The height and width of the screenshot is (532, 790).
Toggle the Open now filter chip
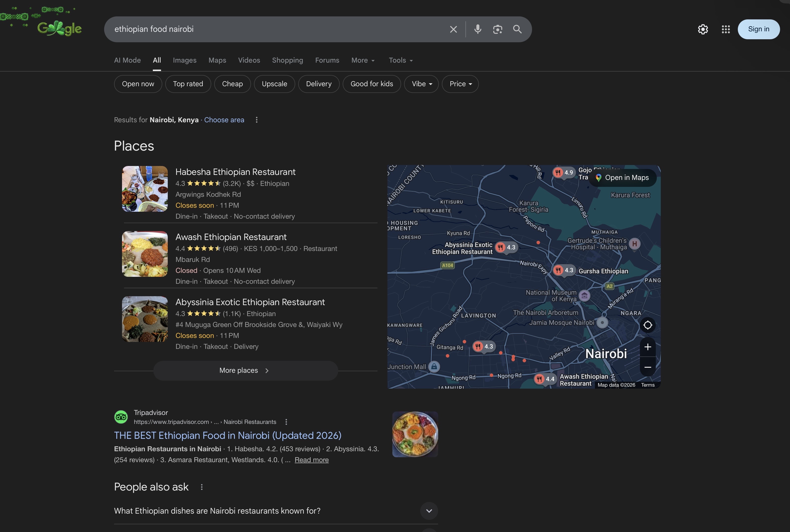[x=138, y=84]
